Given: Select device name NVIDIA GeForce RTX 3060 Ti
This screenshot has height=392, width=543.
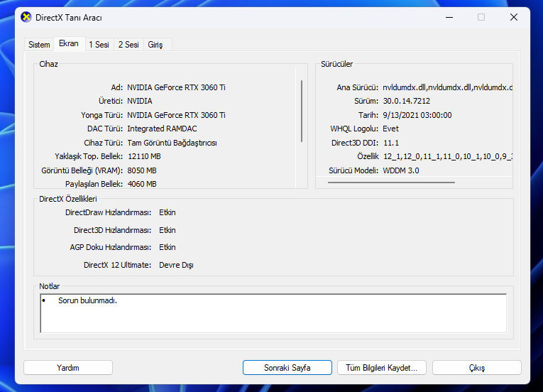Looking at the screenshot, I should click(x=176, y=87).
